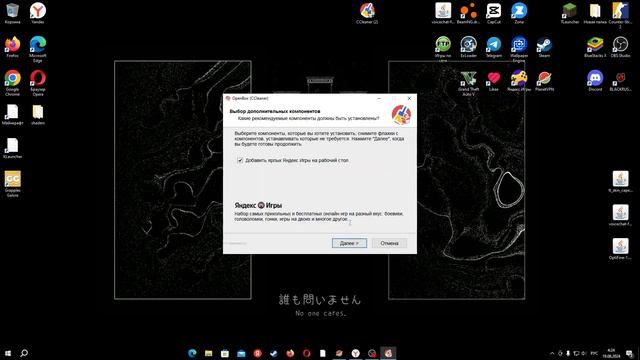Image resolution: width=640 pixels, height=360 pixels.
Task: Open the taskbar search icon
Action: [24, 353]
